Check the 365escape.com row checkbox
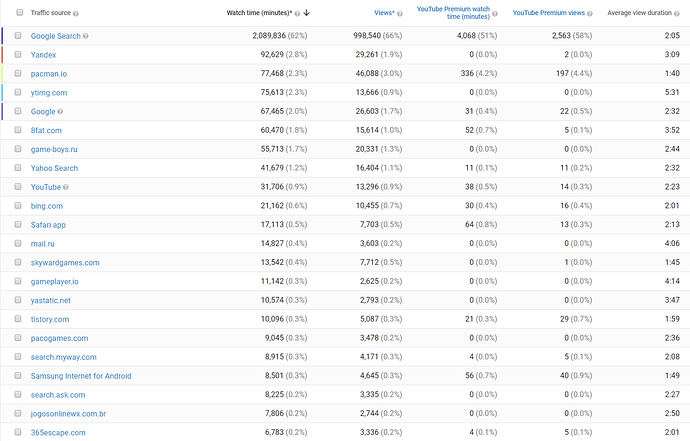Image resolution: width=690 pixels, height=441 pixels. pos(18,432)
